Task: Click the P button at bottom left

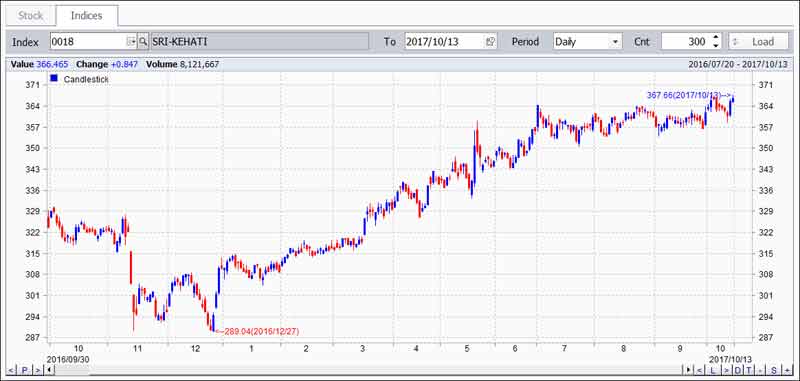Action: [x=24, y=370]
